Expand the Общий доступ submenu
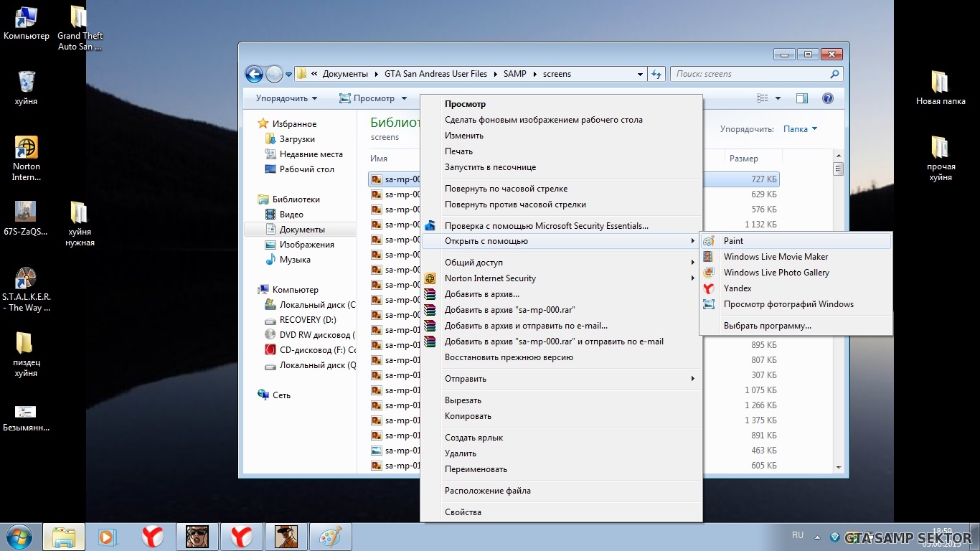Screen dimensions: 980x551 [560, 263]
